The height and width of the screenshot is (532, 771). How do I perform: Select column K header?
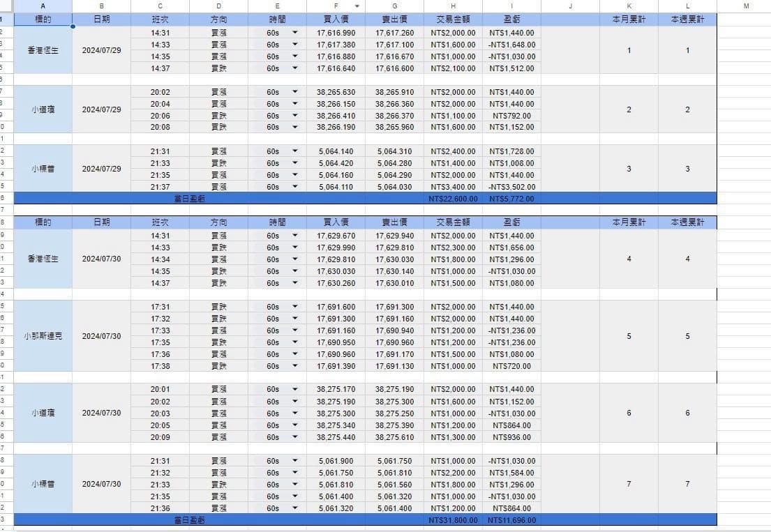pyautogui.click(x=629, y=6)
